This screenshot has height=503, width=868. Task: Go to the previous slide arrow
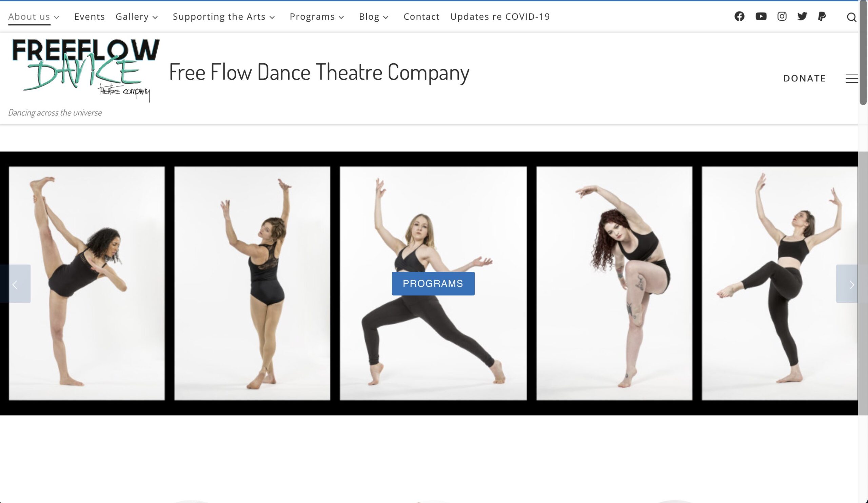point(15,284)
